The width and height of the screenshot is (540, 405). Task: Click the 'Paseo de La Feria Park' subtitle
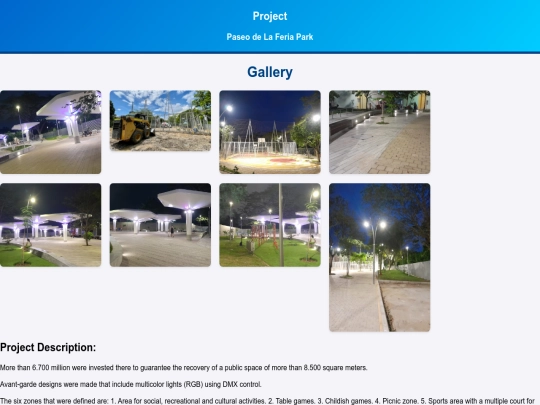(270, 37)
